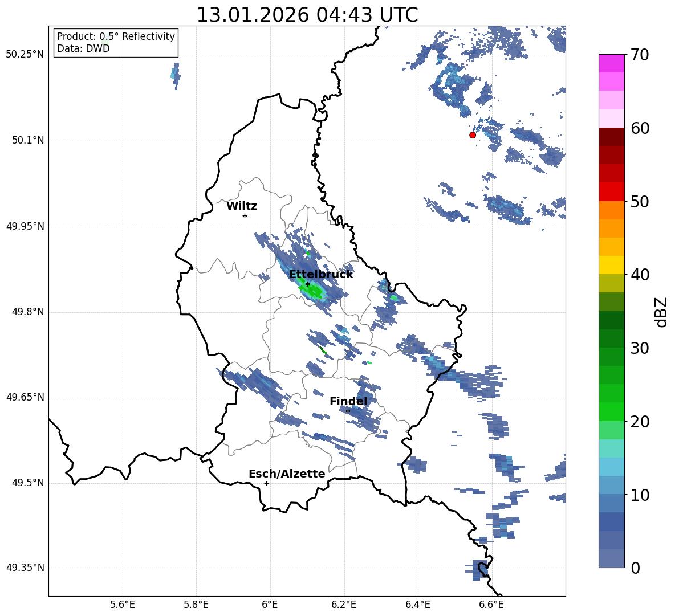675x616 pixels.
Task: Click the colorbar tick label 30
Action: click(x=640, y=348)
